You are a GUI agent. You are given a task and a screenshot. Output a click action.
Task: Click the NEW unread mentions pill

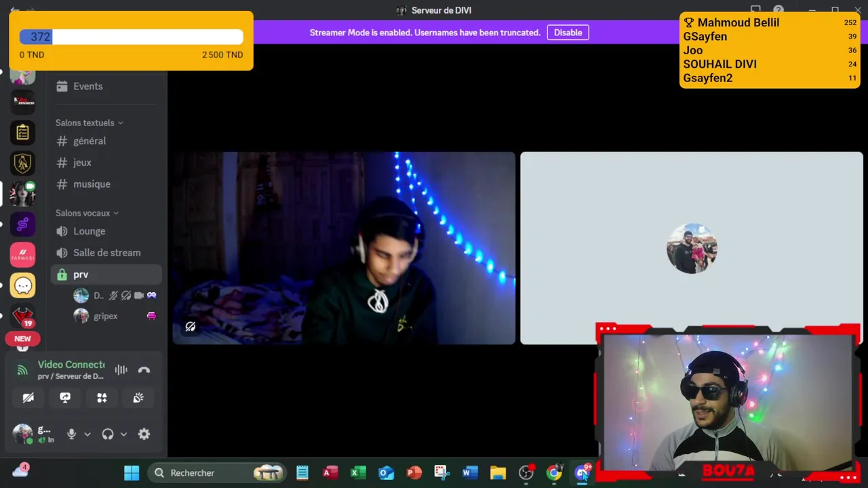click(22, 339)
